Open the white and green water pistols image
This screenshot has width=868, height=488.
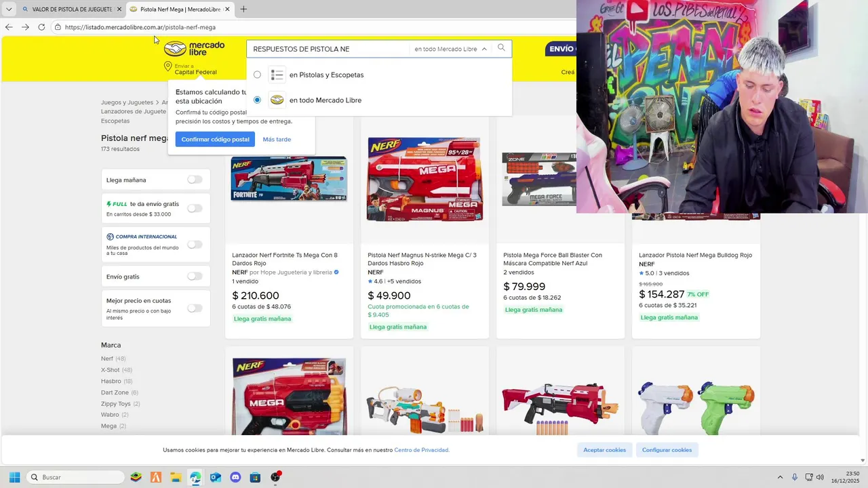pos(696,407)
